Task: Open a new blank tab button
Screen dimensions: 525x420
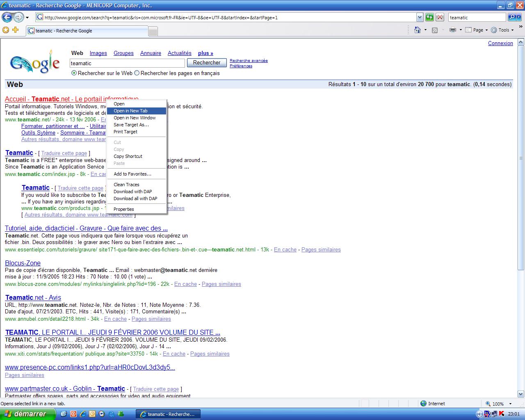Action: (153, 31)
